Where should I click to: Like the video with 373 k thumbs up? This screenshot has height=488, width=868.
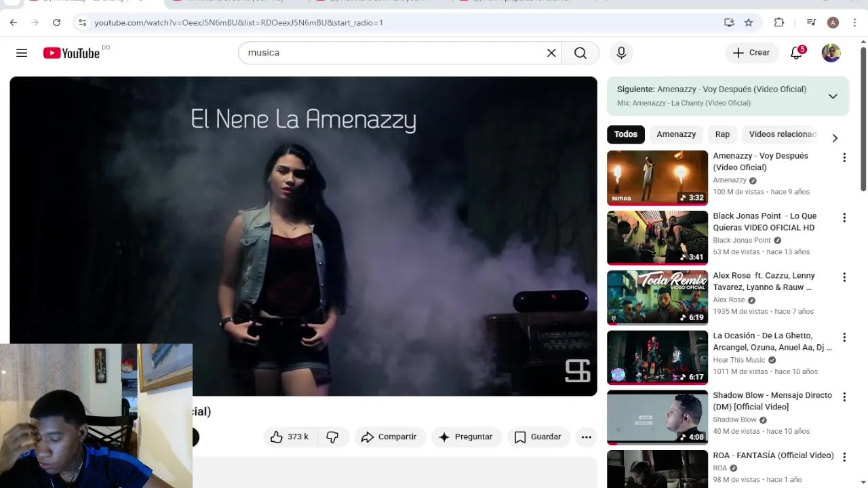(x=290, y=437)
